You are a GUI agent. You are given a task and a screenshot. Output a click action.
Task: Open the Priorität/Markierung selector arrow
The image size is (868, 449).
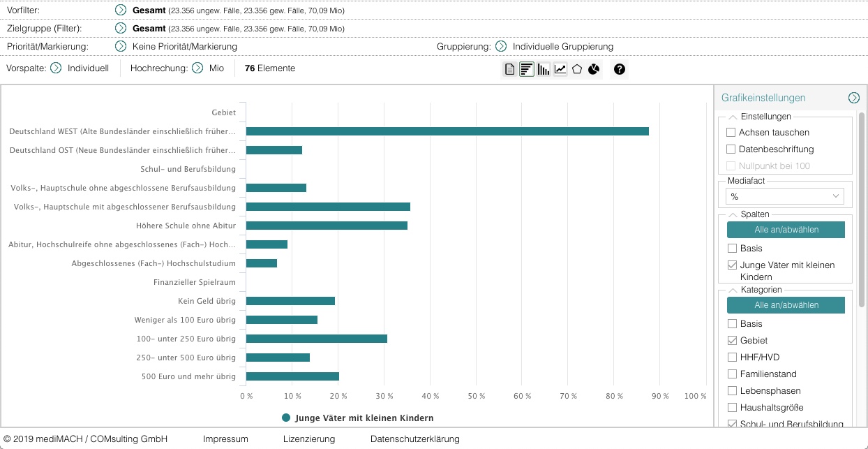click(121, 46)
